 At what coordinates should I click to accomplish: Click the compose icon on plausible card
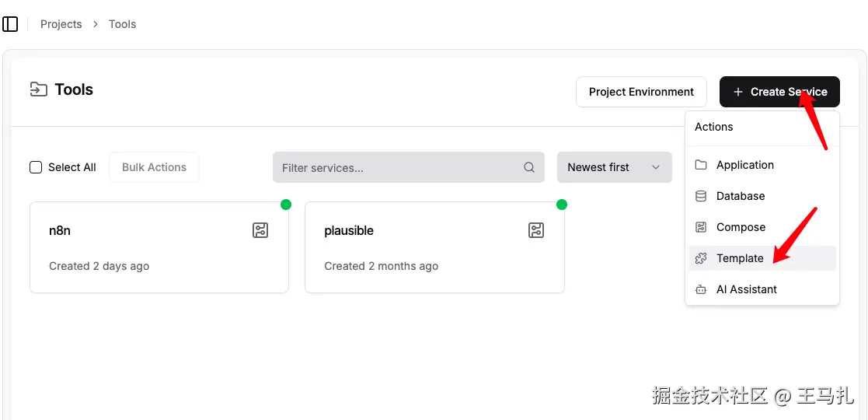click(x=536, y=230)
